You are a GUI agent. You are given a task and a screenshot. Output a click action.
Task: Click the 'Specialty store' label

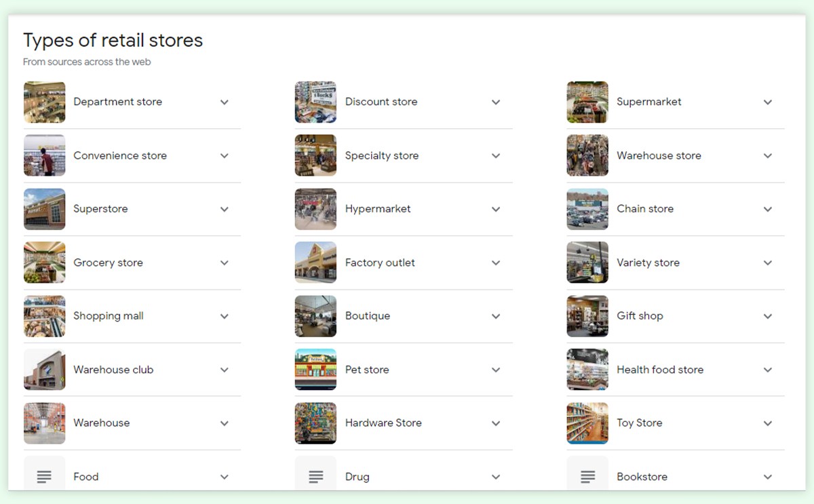pyautogui.click(x=382, y=155)
